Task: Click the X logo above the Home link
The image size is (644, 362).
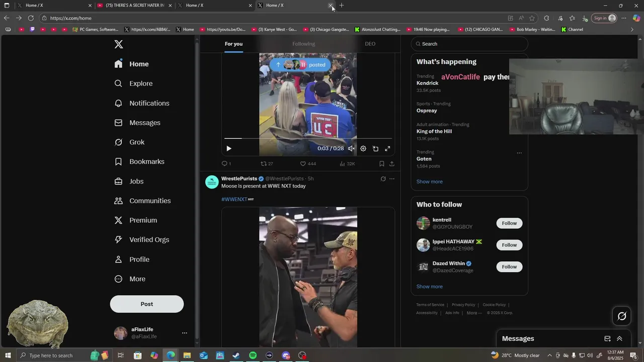Action: [119, 44]
